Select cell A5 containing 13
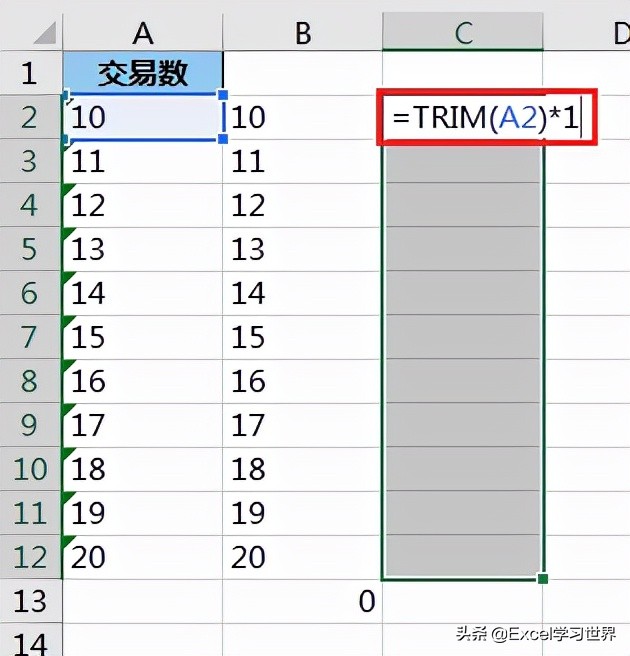The image size is (630, 656). [x=143, y=249]
